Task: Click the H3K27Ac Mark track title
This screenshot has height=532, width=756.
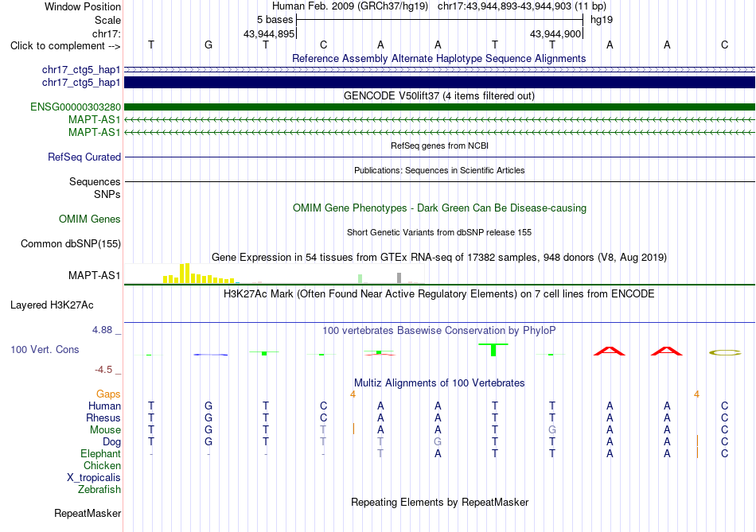Action: [439, 294]
